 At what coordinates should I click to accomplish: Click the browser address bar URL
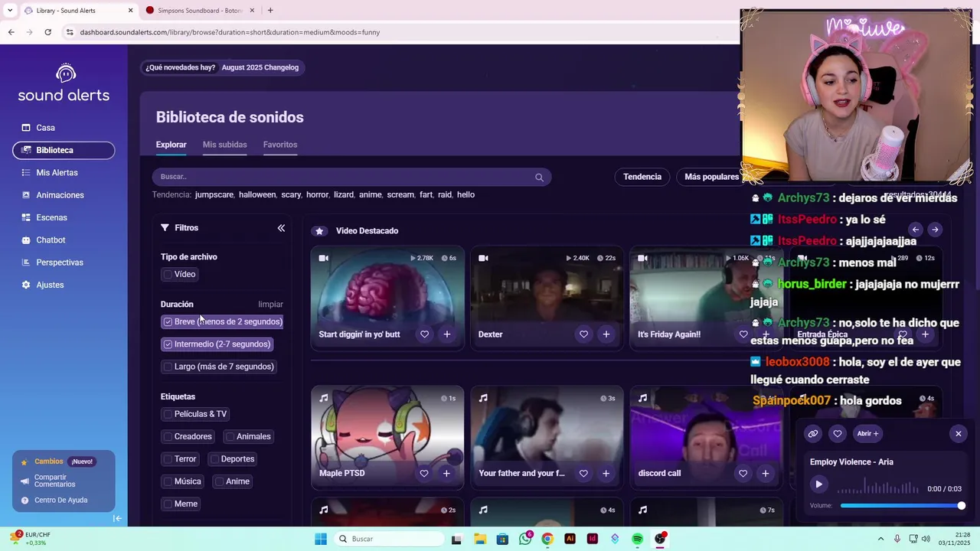(230, 32)
